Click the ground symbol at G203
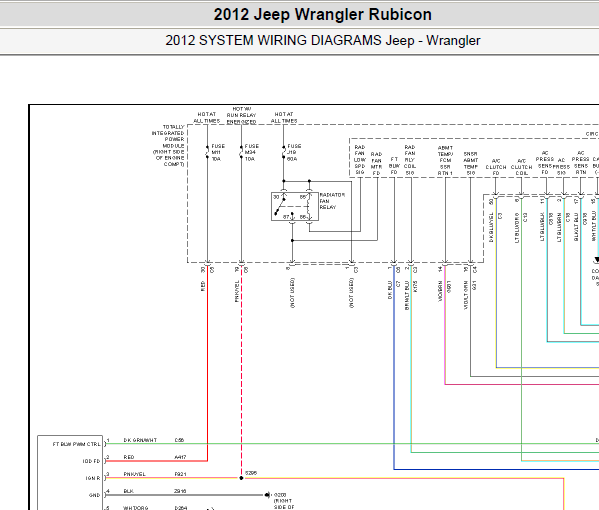Screen dimensions: 599x510 coord(267,495)
